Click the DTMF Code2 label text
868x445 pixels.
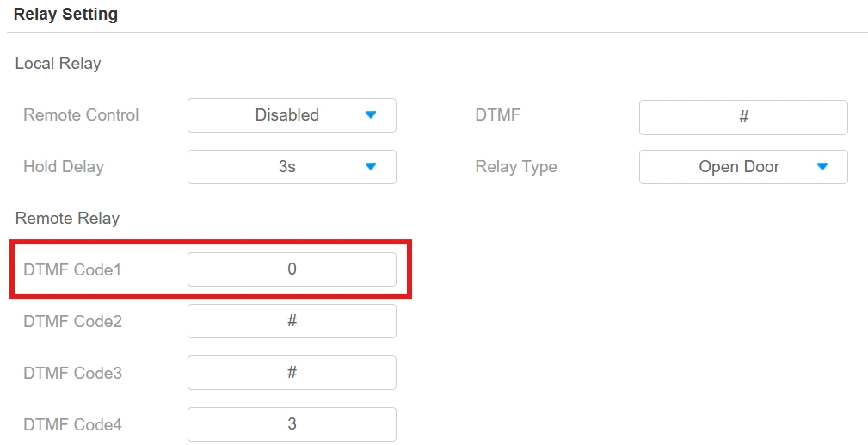point(72,322)
